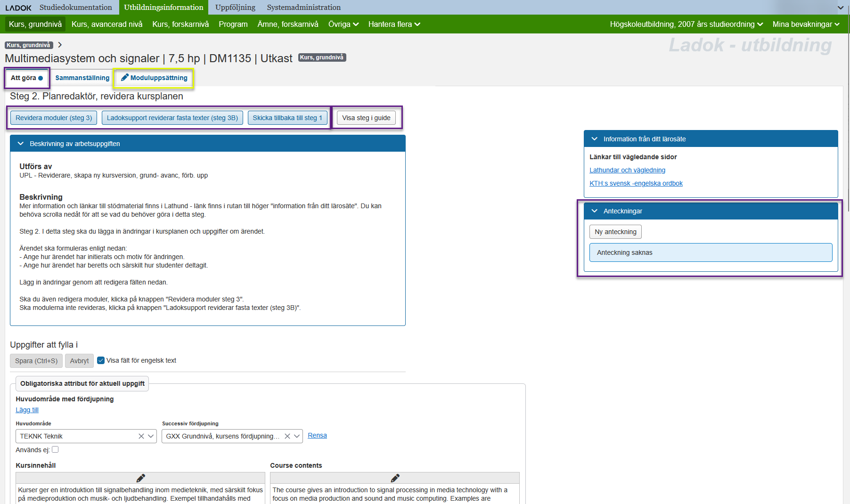Viewport: 850px width, 504px height.
Task: Open Huvudområde dropdown arrow
Action: tap(151, 436)
